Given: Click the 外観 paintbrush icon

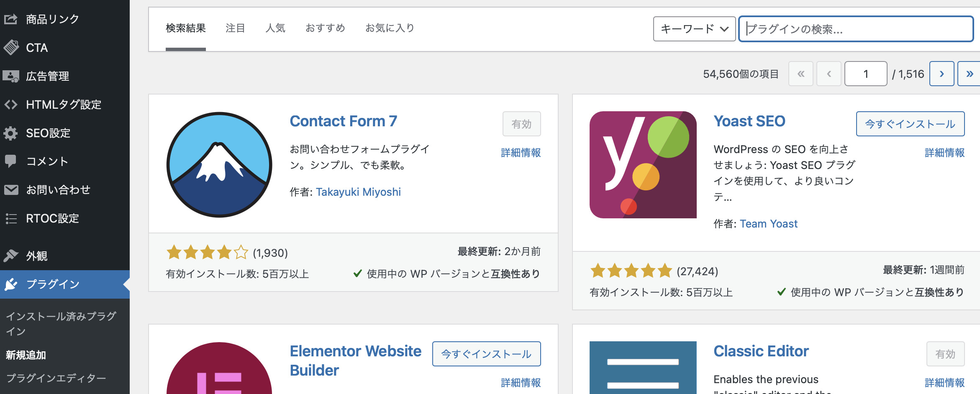Looking at the screenshot, I should pos(11,255).
